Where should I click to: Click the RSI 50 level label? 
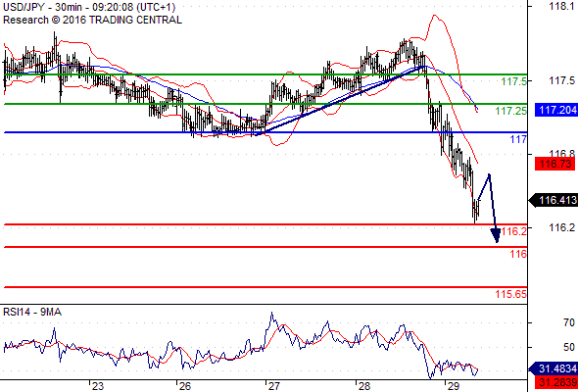pos(569,347)
